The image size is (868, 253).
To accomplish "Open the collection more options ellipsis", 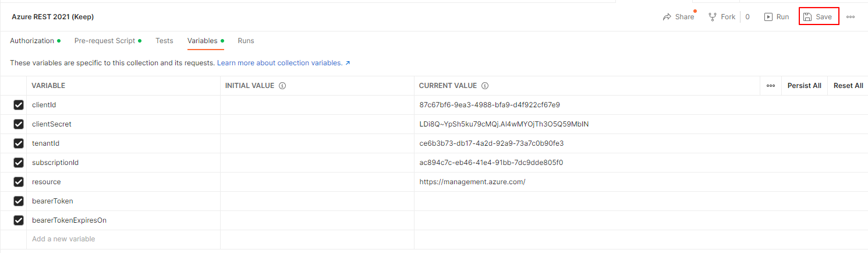I will [851, 17].
